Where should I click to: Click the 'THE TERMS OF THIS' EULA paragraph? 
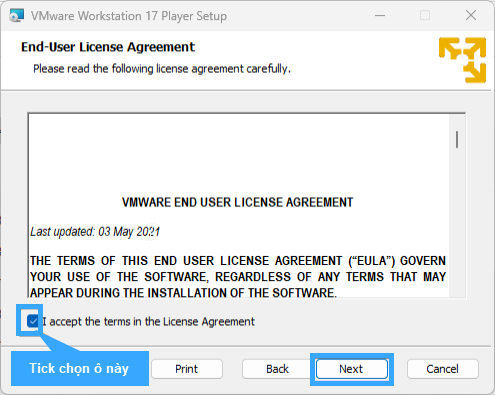[238, 276]
